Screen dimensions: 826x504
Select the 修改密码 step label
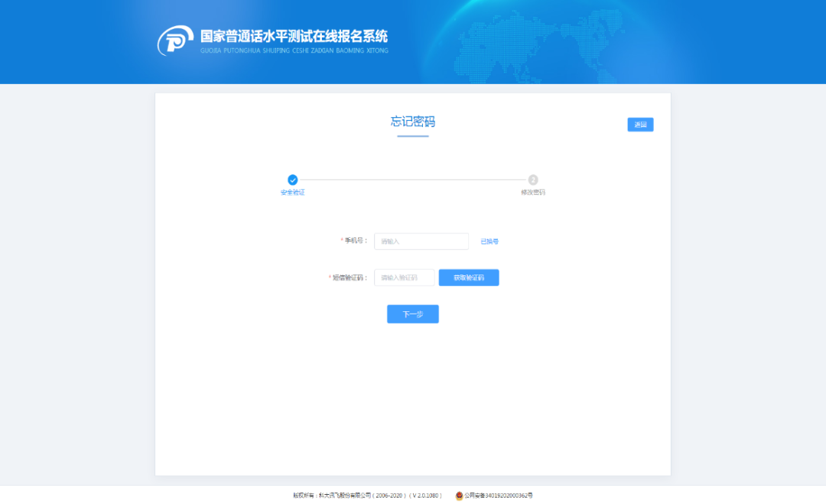click(533, 193)
